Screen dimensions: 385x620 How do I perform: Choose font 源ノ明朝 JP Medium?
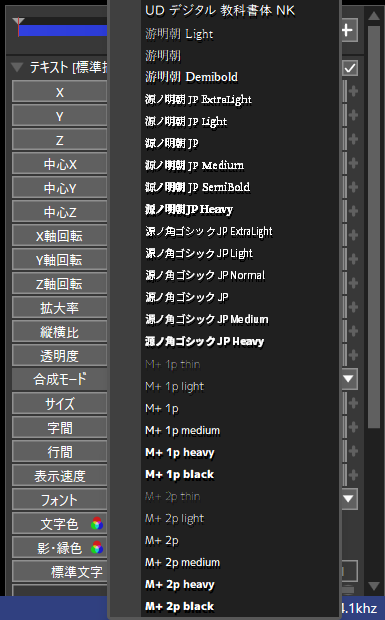[194, 165]
